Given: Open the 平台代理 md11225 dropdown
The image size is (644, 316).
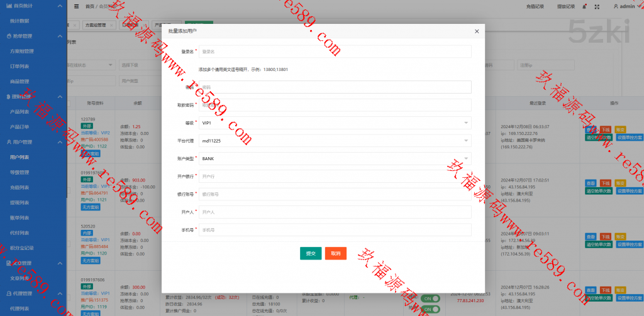Looking at the screenshot, I should point(335,141).
